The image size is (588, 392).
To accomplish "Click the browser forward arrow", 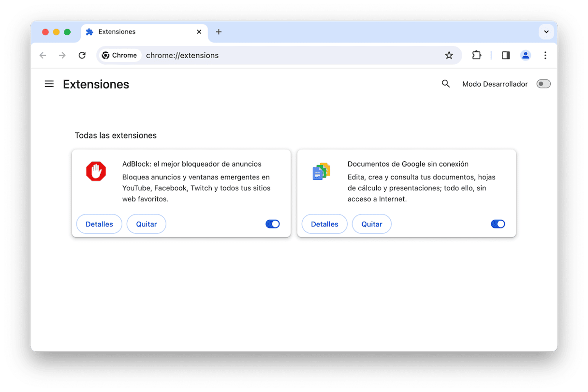I will click(62, 55).
